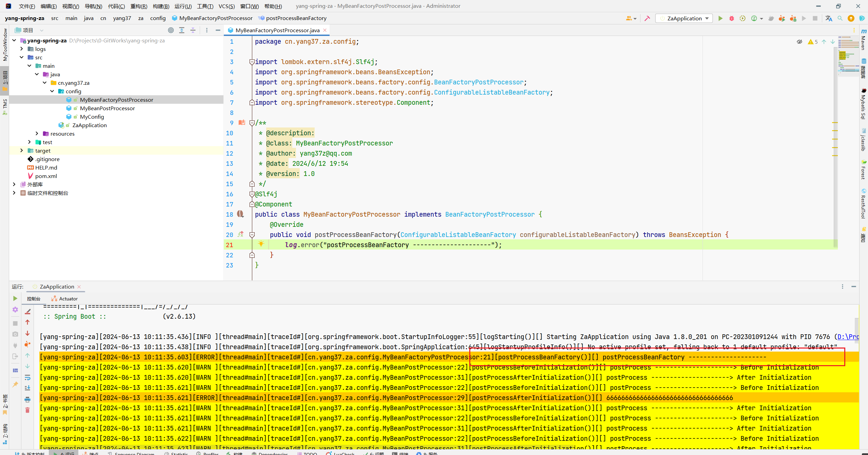Jump to next highlighted error arrow

[x=833, y=42]
